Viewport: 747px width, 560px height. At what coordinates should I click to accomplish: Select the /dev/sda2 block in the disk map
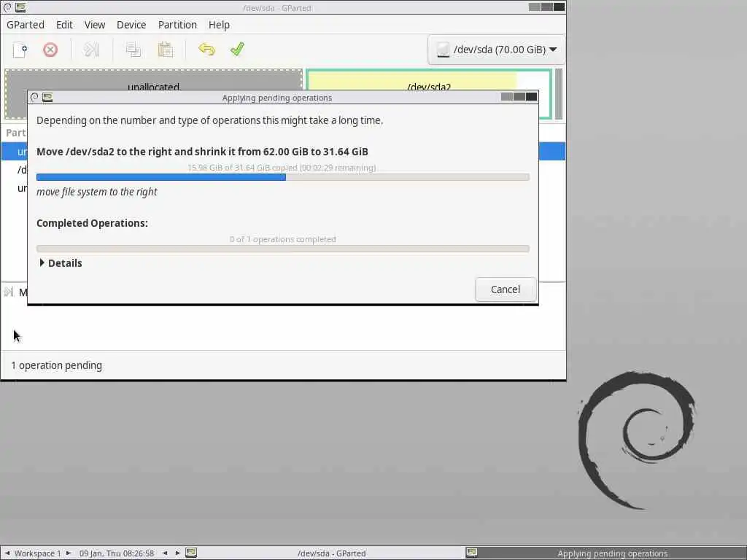(429, 80)
